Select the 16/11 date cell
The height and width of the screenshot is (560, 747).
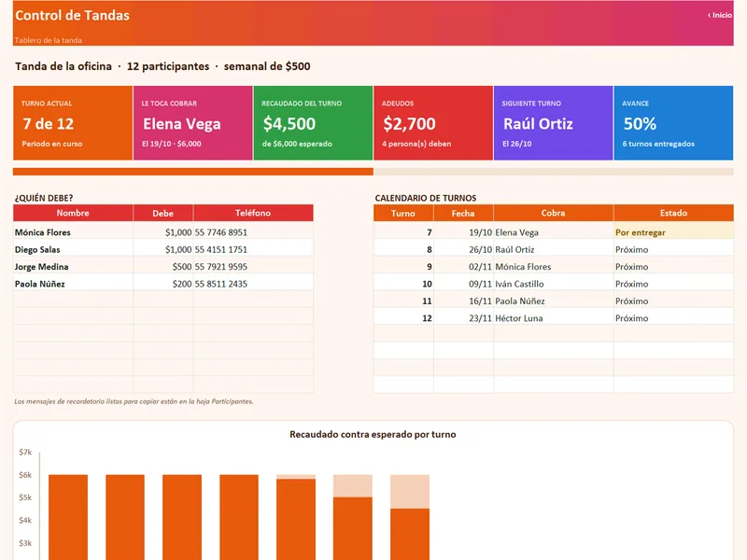pos(463,301)
